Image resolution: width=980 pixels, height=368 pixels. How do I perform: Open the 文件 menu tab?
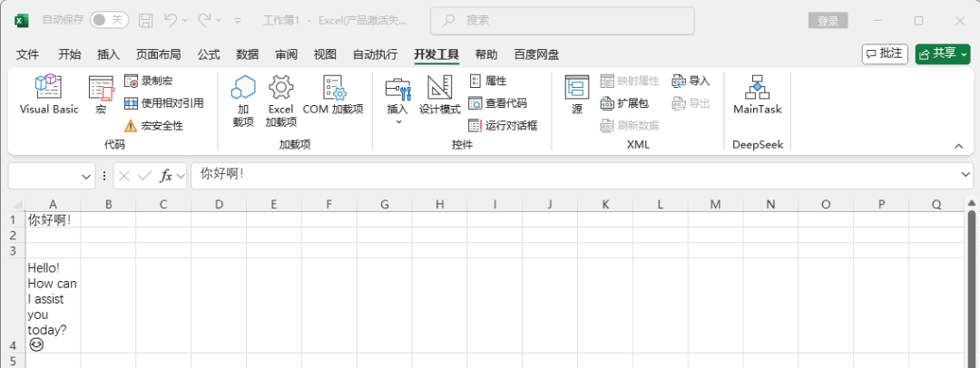(x=27, y=54)
